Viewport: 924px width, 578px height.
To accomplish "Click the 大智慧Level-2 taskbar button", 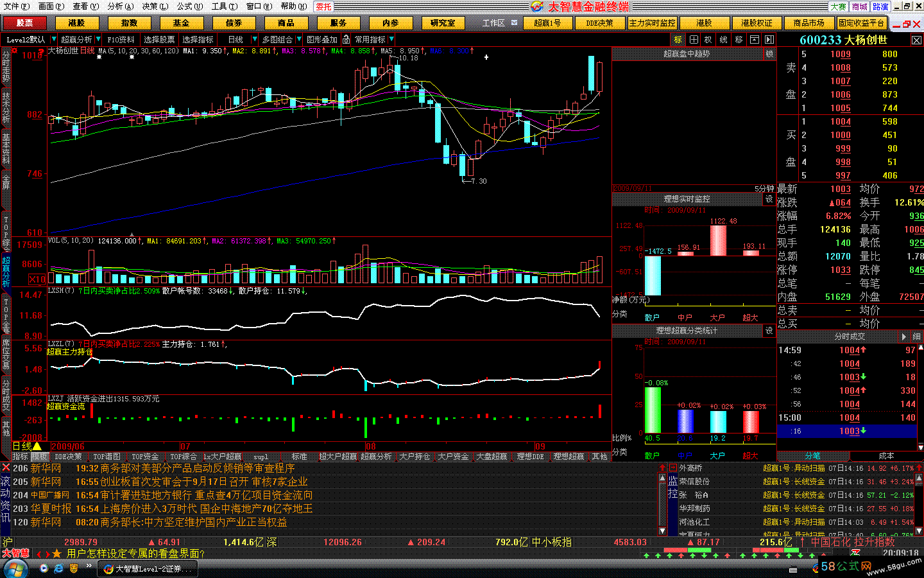I will click(148, 569).
